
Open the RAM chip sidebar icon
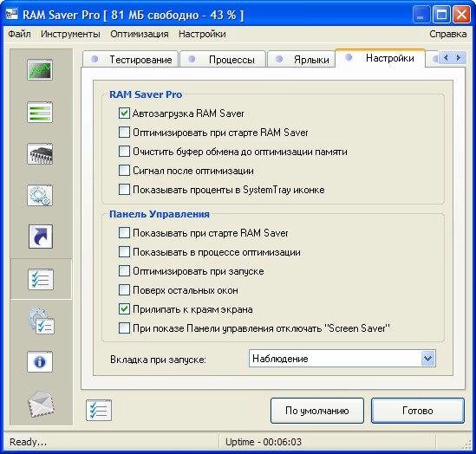[40, 153]
